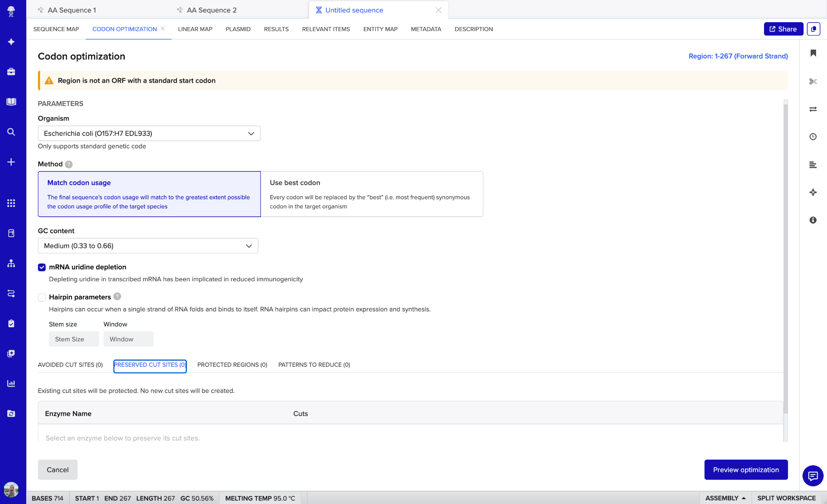Screen dimensions: 827x504
Task: Click the Preview optimization button
Action: 745,470
